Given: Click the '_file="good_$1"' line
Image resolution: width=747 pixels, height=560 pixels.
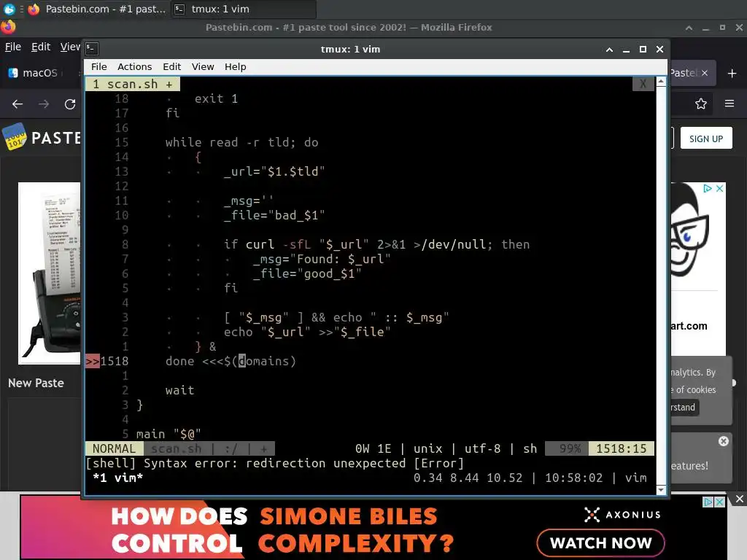Looking at the screenshot, I should click(x=307, y=273).
